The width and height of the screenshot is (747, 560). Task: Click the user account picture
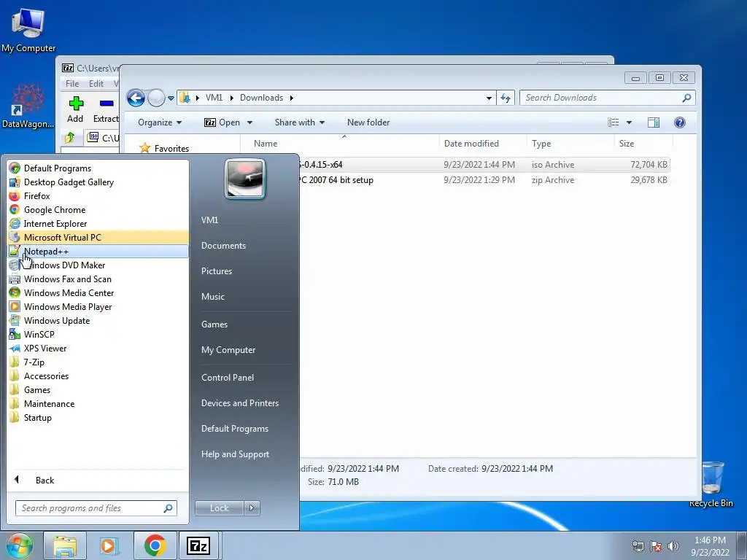(x=245, y=179)
